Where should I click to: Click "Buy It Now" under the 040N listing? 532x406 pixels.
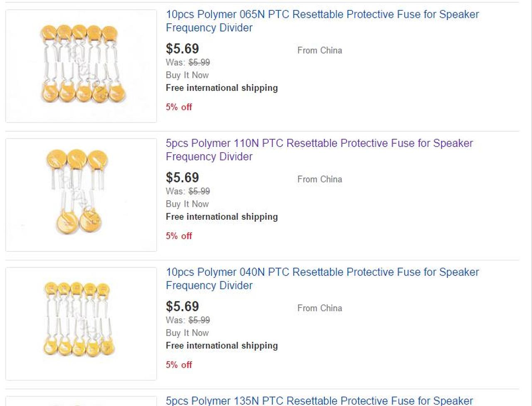coord(187,333)
